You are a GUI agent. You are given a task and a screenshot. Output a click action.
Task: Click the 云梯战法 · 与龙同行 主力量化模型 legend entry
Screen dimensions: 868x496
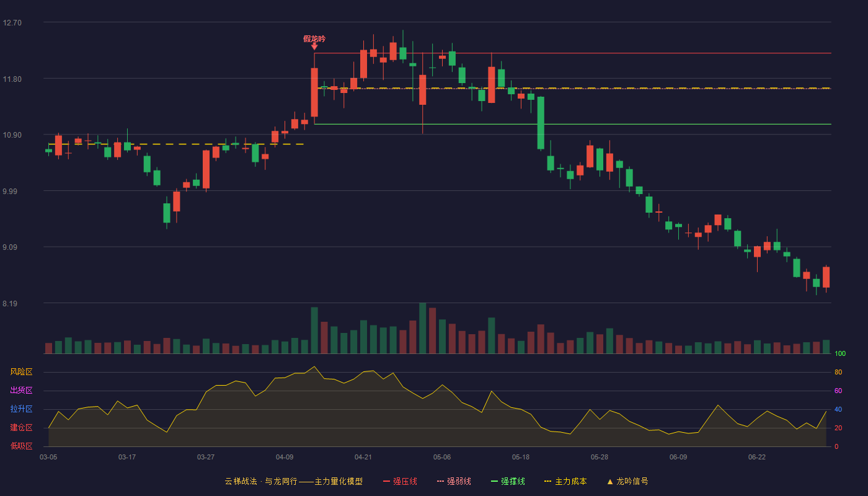point(293,481)
